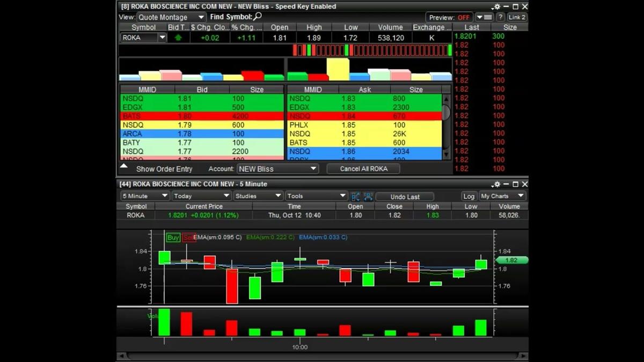The height and width of the screenshot is (362, 644).
Task: Click the Bid column header in bid table
Action: (x=202, y=90)
